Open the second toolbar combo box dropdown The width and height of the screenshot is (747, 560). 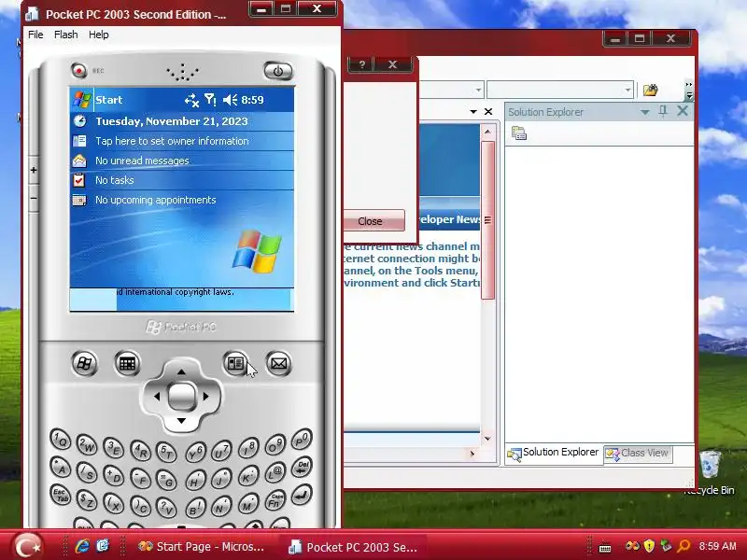(x=627, y=90)
